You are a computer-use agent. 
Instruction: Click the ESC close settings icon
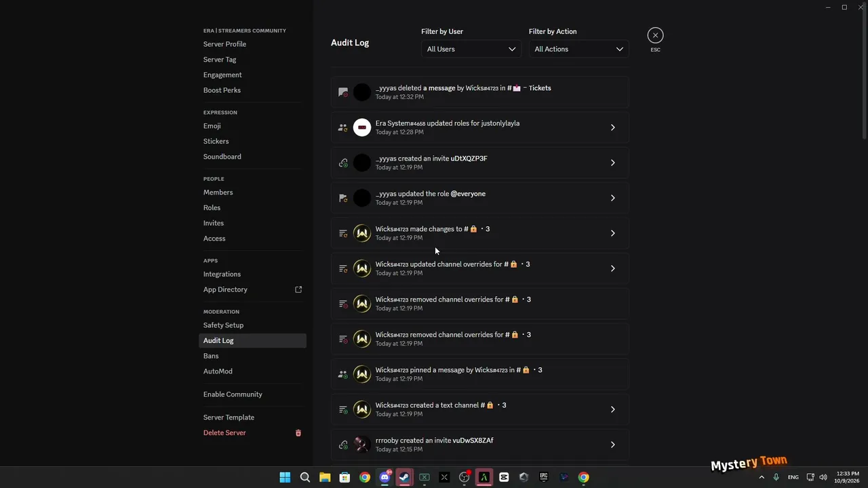coord(655,35)
